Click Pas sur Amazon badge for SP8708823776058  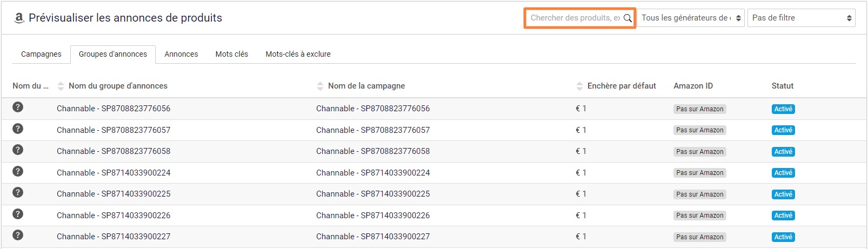(700, 152)
